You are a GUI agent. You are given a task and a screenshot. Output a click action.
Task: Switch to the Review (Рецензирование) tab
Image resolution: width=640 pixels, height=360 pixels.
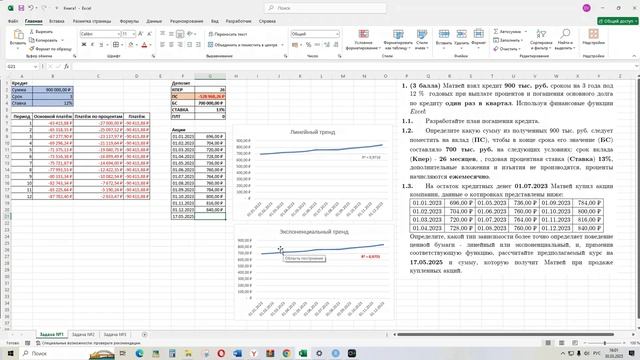[187, 21]
